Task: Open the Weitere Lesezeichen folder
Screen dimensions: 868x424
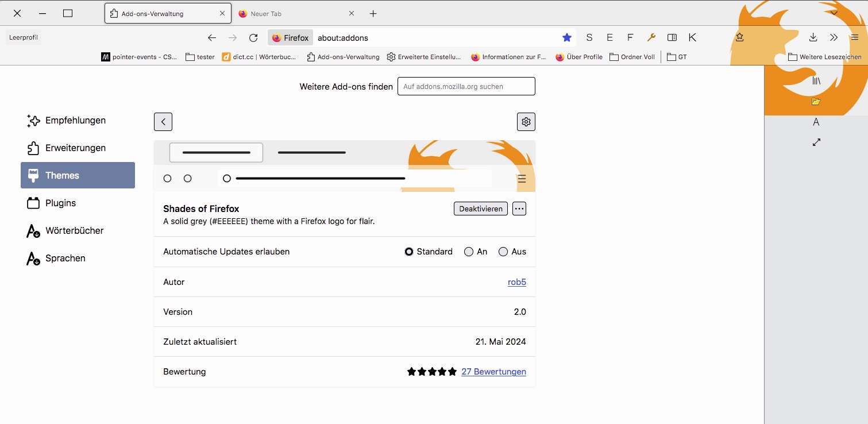Action: pyautogui.click(x=825, y=57)
